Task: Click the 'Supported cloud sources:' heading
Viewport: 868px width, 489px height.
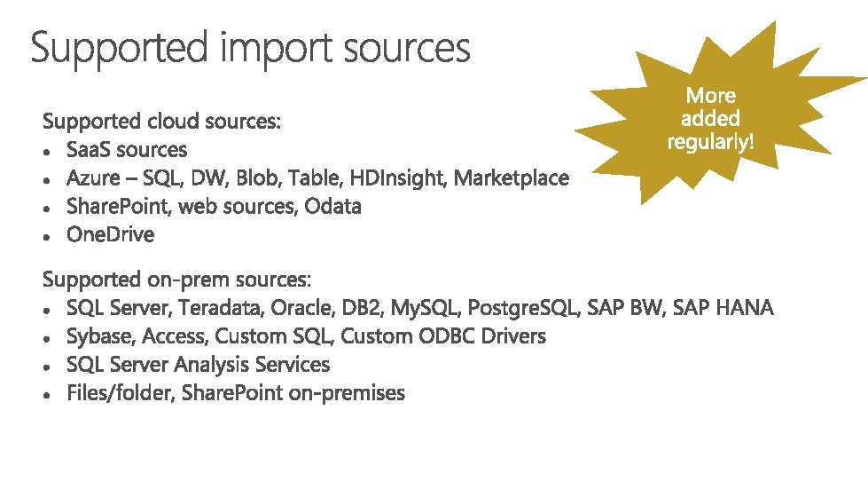Action: point(161,122)
